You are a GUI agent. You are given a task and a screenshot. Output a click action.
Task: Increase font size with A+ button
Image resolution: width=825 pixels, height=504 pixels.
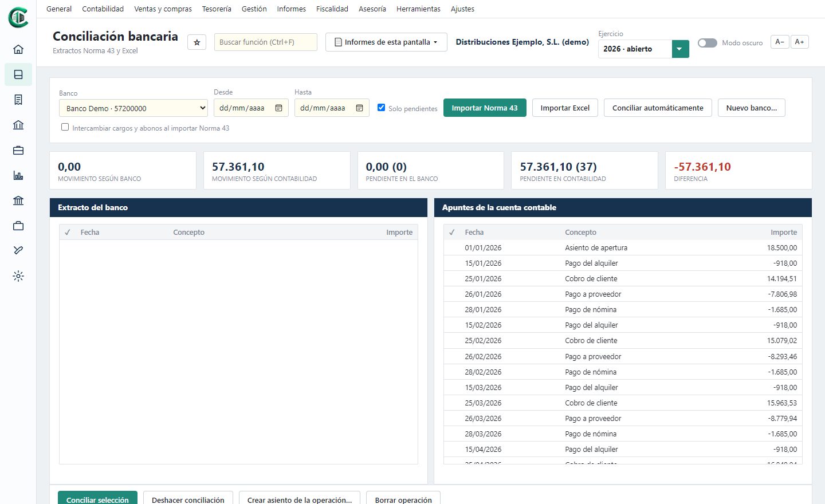(799, 42)
